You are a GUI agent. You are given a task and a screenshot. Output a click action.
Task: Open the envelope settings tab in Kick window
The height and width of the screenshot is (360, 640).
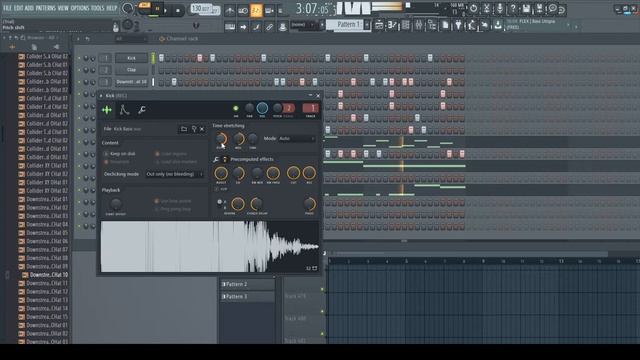tap(124, 110)
